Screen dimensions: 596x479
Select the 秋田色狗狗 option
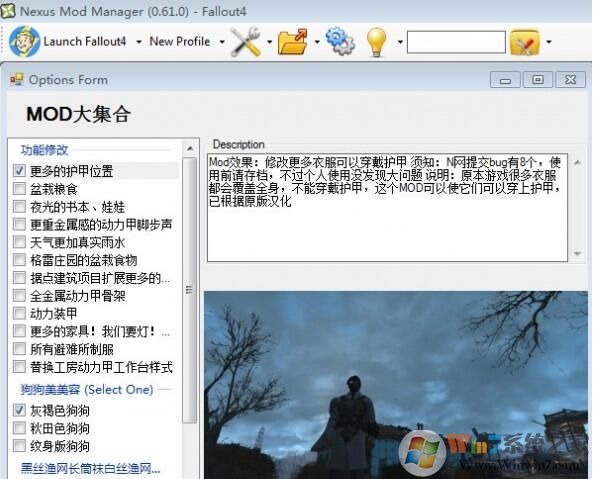19,428
